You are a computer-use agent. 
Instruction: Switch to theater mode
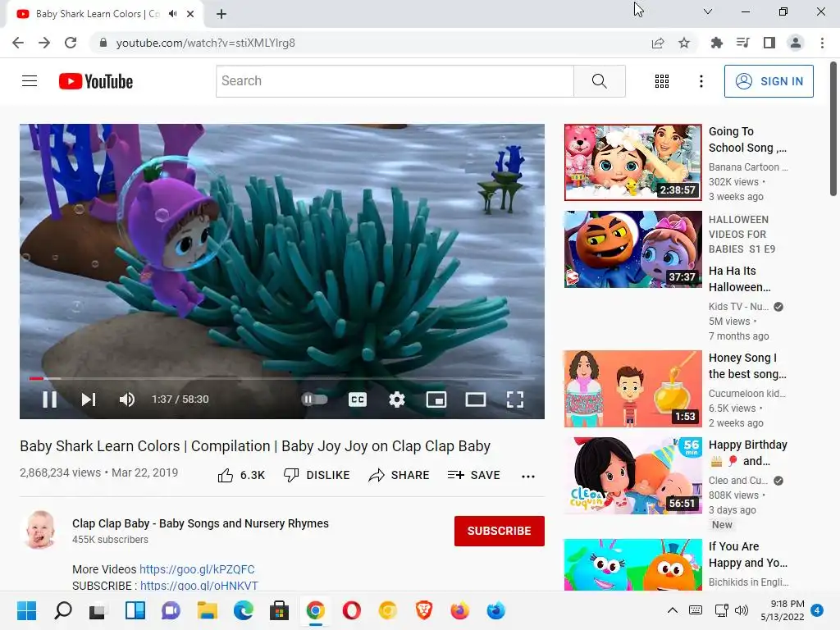[x=476, y=399]
